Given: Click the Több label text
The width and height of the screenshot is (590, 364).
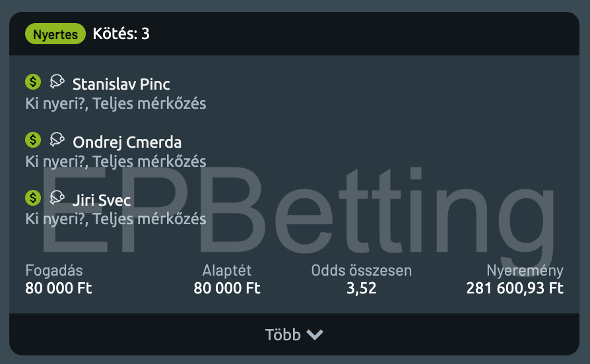Looking at the screenshot, I should (282, 335).
